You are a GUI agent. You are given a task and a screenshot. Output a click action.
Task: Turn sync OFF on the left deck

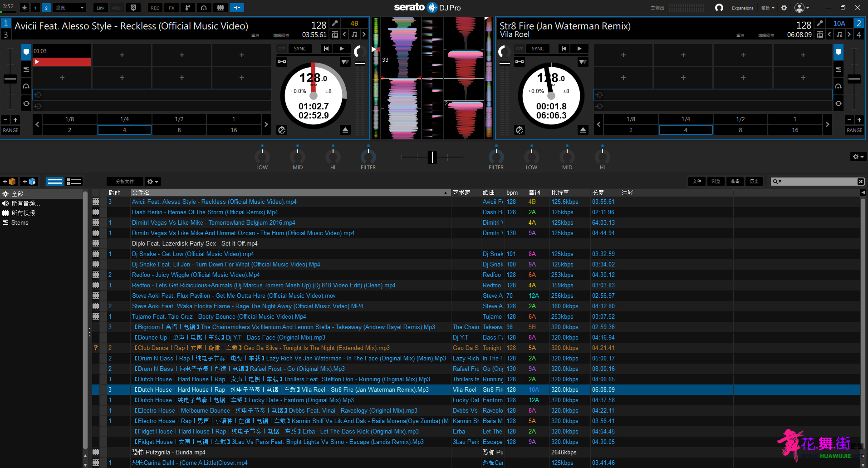pos(282,49)
